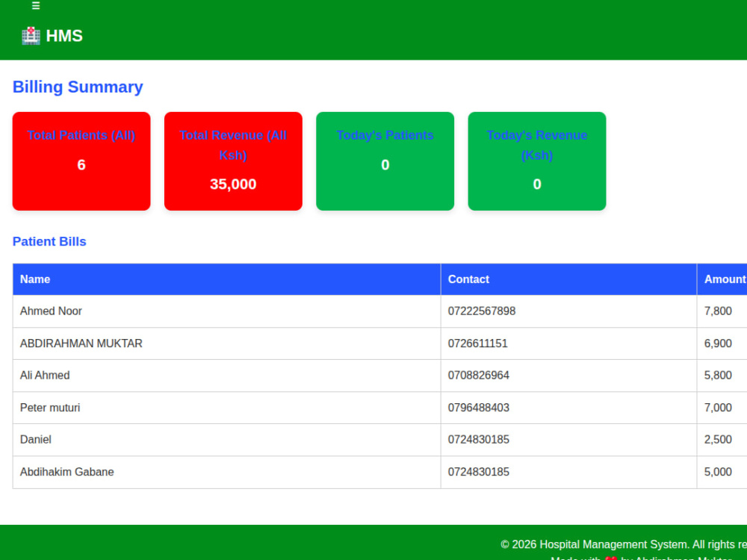Click the hospital logo icon

coord(31,36)
